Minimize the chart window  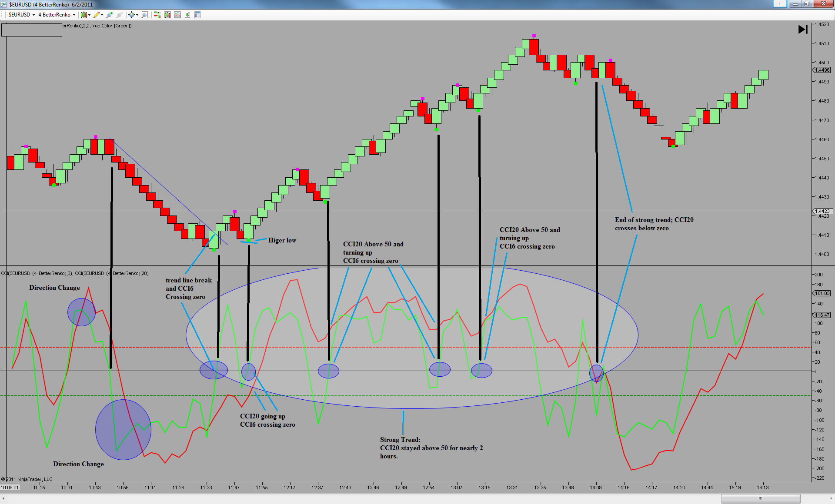coord(795,4)
